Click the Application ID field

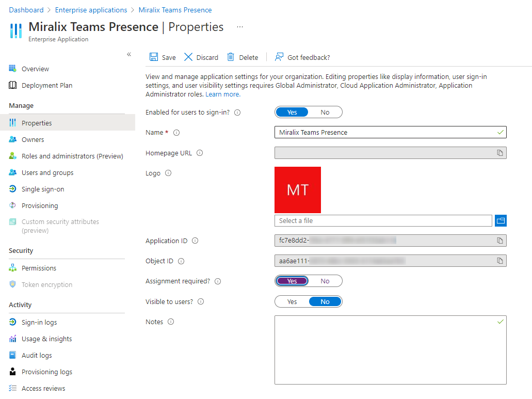391,241
